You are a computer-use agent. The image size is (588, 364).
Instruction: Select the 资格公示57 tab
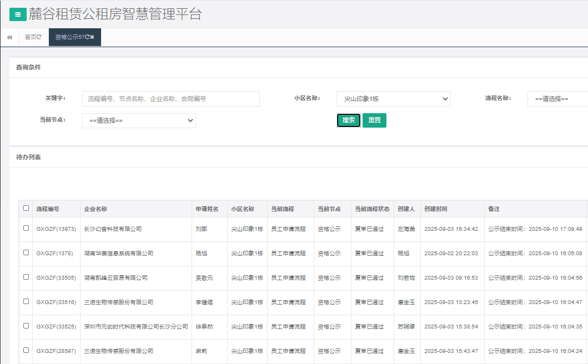click(69, 37)
